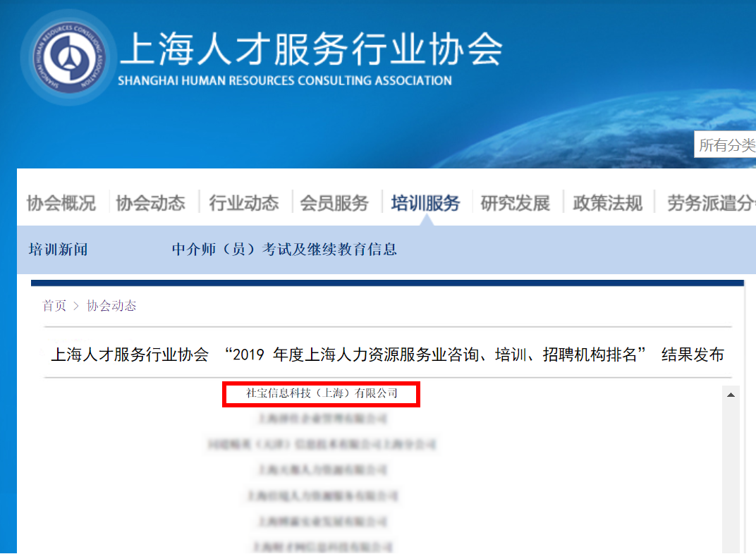This screenshot has height=554, width=756.
Task: Click 社宝信息科技（上海）有限公司 highlighted entry
Action: click(322, 394)
